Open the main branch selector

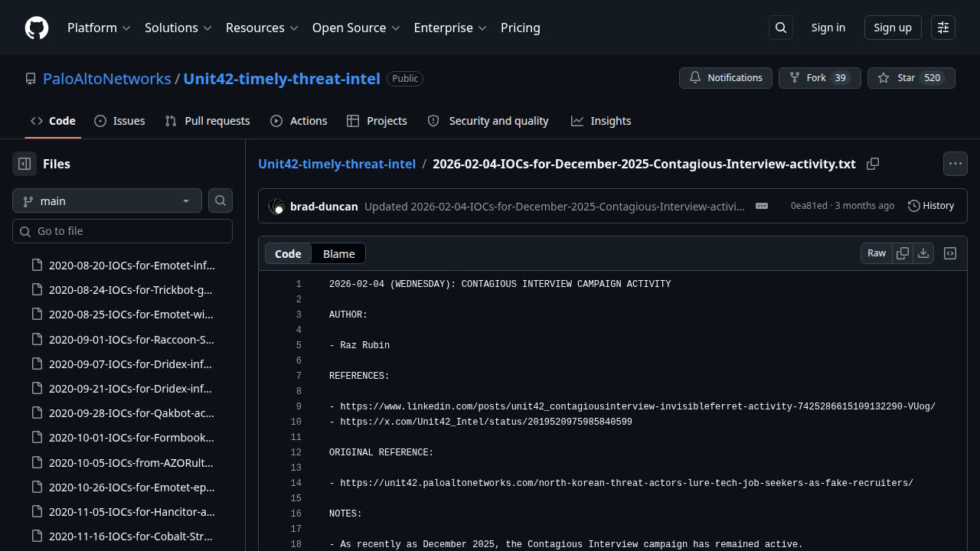click(x=107, y=201)
